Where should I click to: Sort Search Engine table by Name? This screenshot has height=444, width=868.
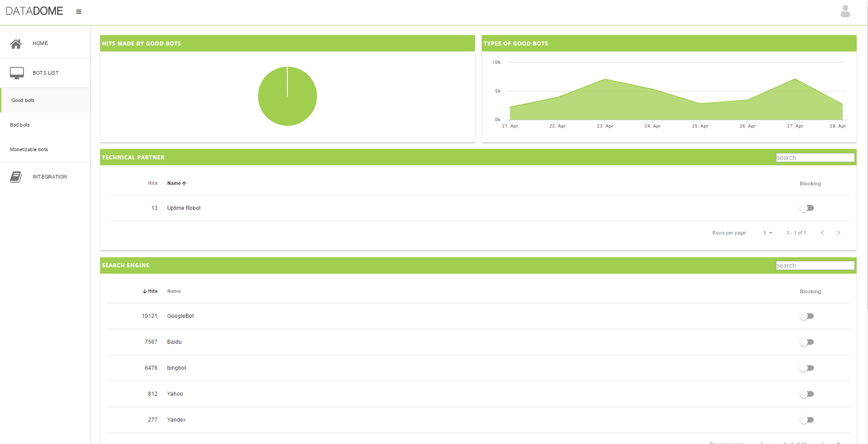(x=174, y=291)
